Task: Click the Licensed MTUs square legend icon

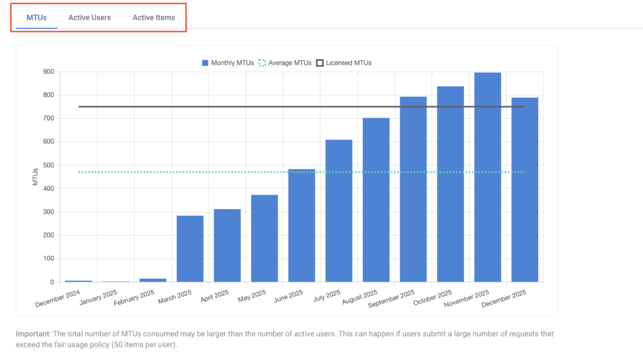Action: tap(319, 63)
